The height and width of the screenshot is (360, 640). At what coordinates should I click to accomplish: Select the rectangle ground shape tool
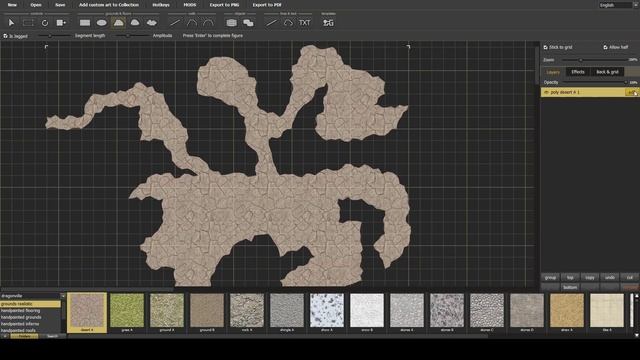click(85, 23)
